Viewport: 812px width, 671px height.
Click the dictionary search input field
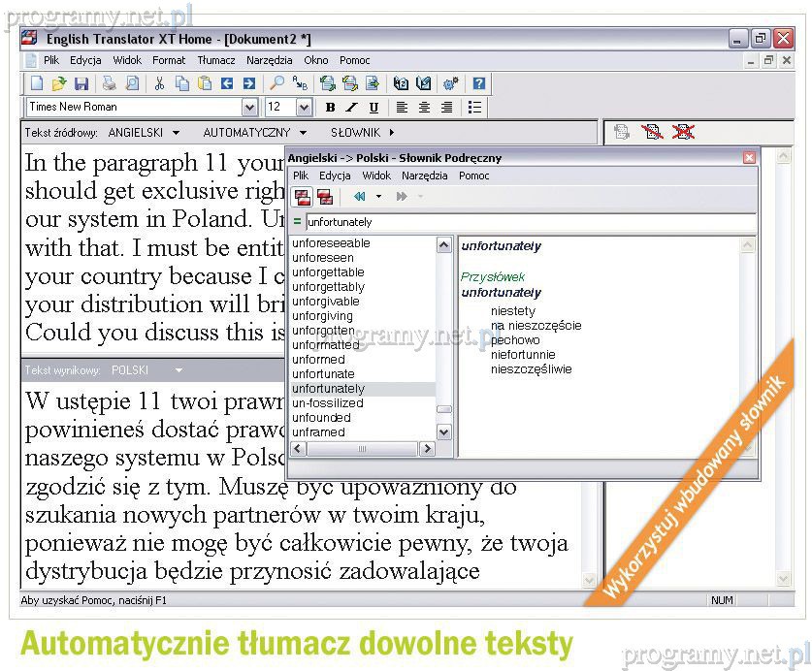524,222
